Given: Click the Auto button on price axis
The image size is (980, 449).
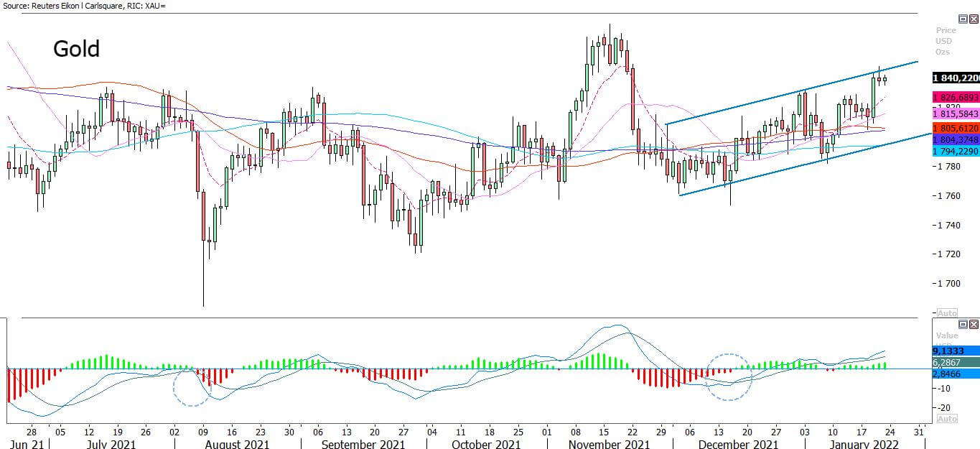Looking at the screenshot, I should [947, 314].
